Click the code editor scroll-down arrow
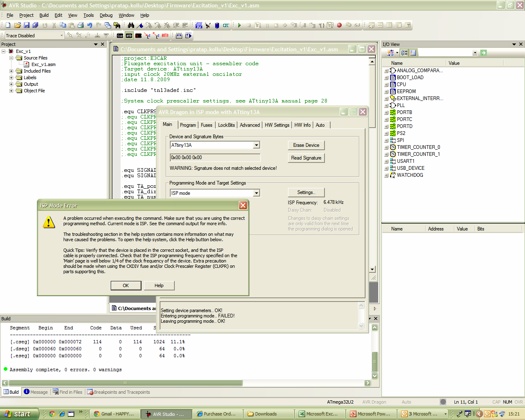This screenshot has height=420, width=525. point(372,269)
